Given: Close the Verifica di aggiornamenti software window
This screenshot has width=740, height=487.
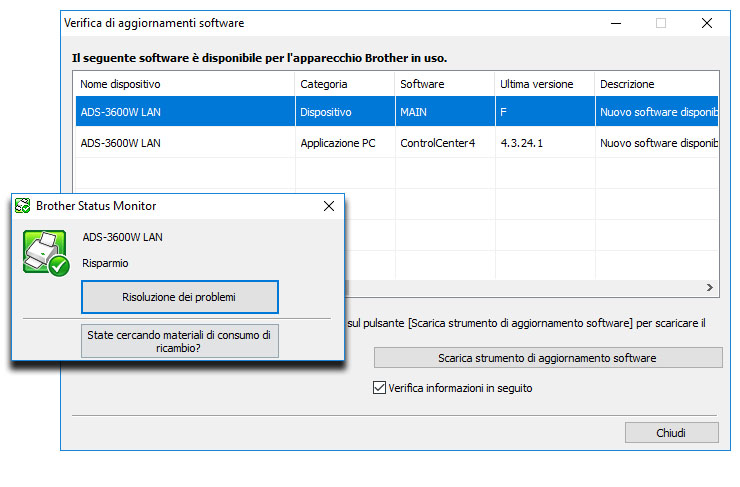Looking at the screenshot, I should (x=706, y=23).
